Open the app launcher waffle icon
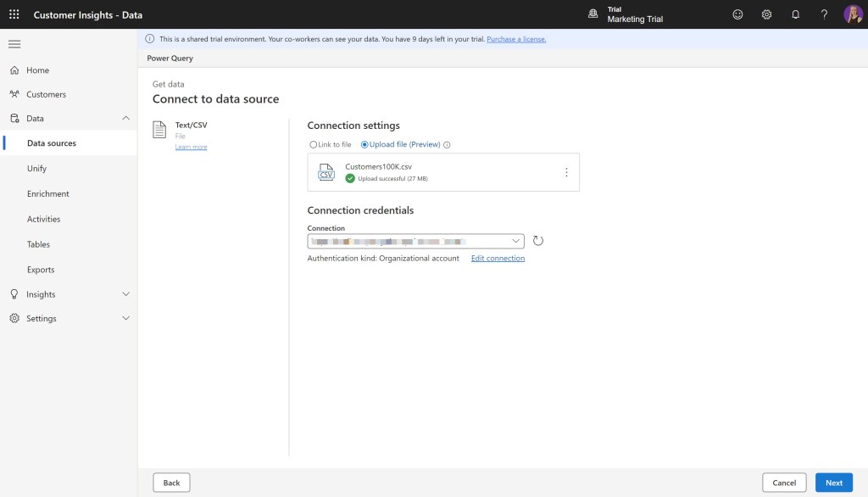The image size is (868, 497). [14, 14]
